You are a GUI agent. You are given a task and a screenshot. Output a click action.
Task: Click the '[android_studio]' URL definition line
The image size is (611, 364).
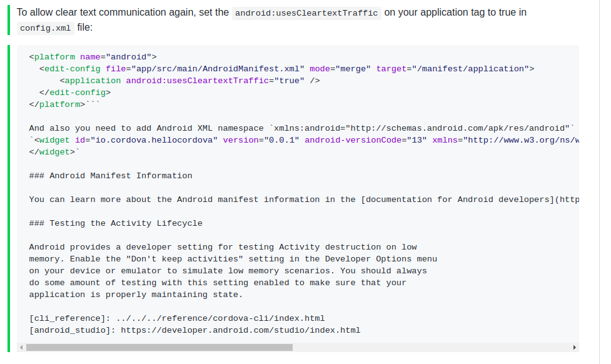click(x=195, y=330)
